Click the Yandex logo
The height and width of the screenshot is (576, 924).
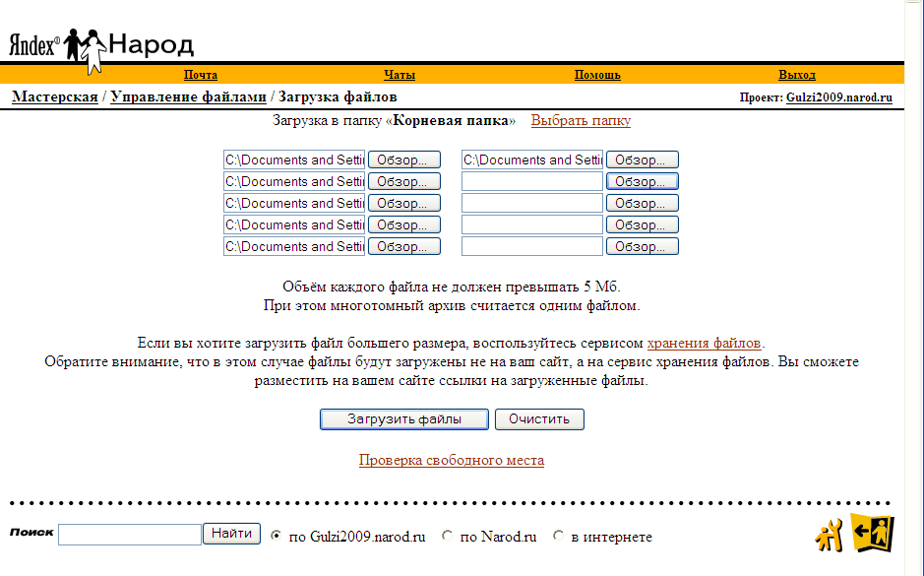[x=34, y=45]
